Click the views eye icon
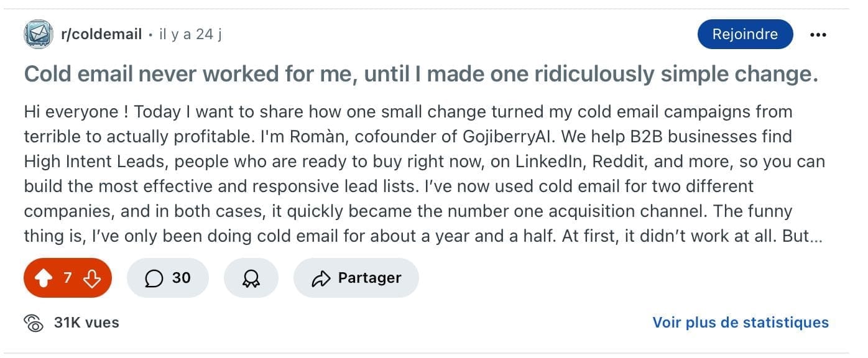868x358 pixels. click(x=34, y=323)
